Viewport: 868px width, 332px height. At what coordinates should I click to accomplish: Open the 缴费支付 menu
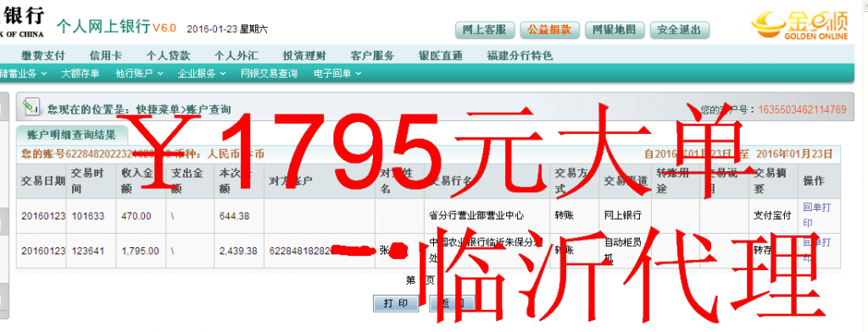point(43,55)
